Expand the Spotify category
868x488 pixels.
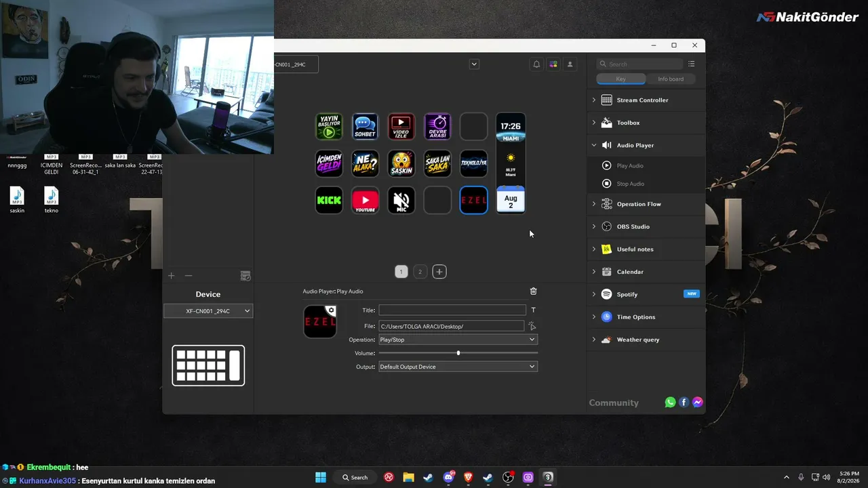point(646,294)
